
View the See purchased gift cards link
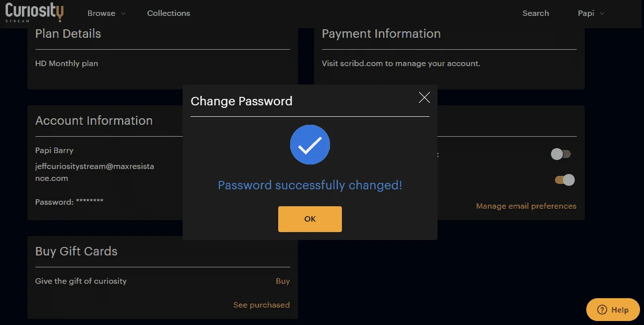click(x=261, y=305)
